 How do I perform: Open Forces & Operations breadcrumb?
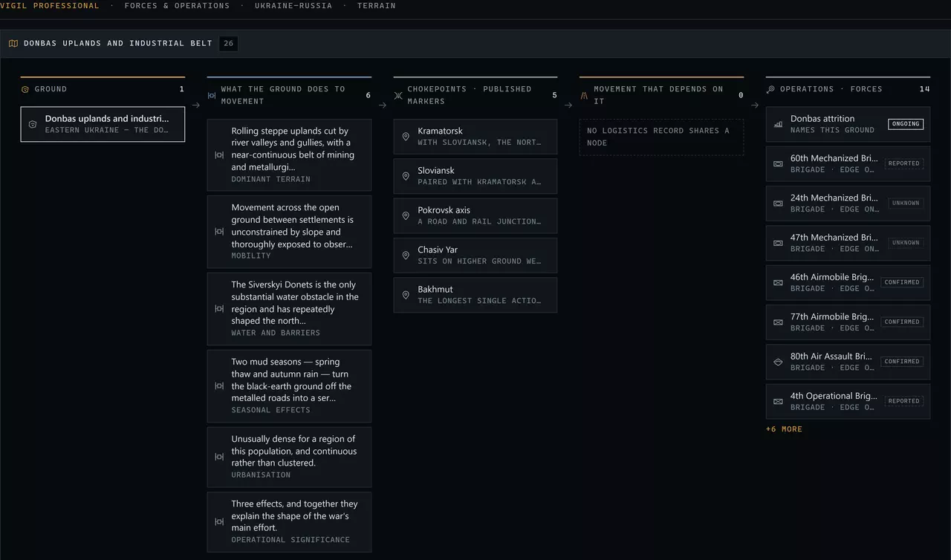[x=177, y=5]
